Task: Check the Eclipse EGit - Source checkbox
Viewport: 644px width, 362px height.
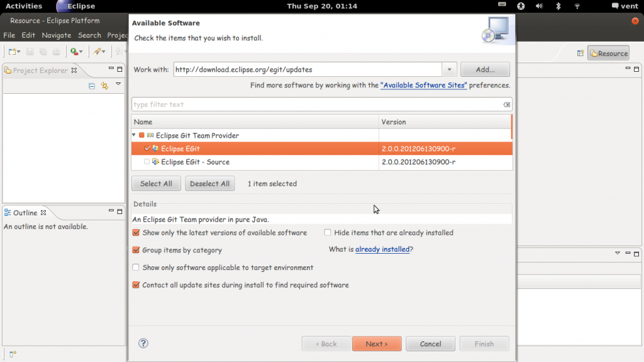Action: [x=147, y=162]
